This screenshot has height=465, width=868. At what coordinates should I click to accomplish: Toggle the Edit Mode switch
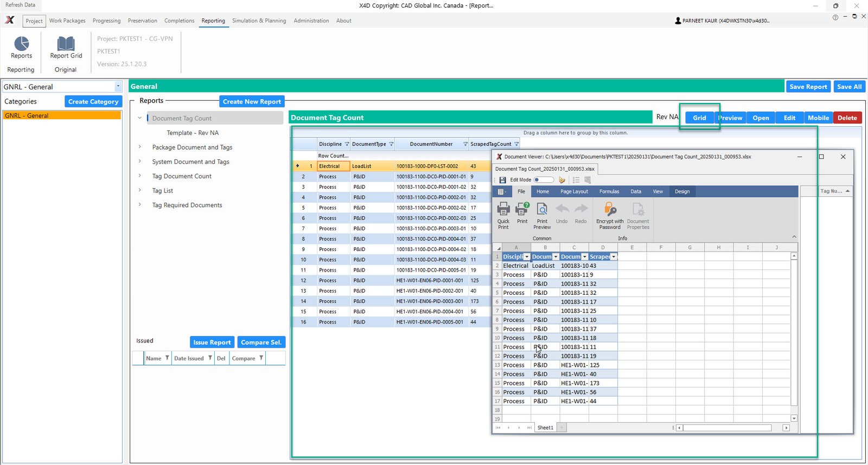(543, 180)
